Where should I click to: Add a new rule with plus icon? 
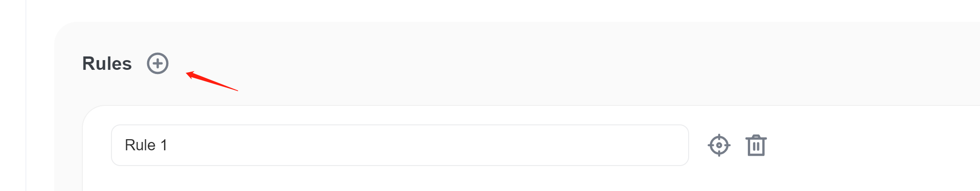click(x=158, y=63)
